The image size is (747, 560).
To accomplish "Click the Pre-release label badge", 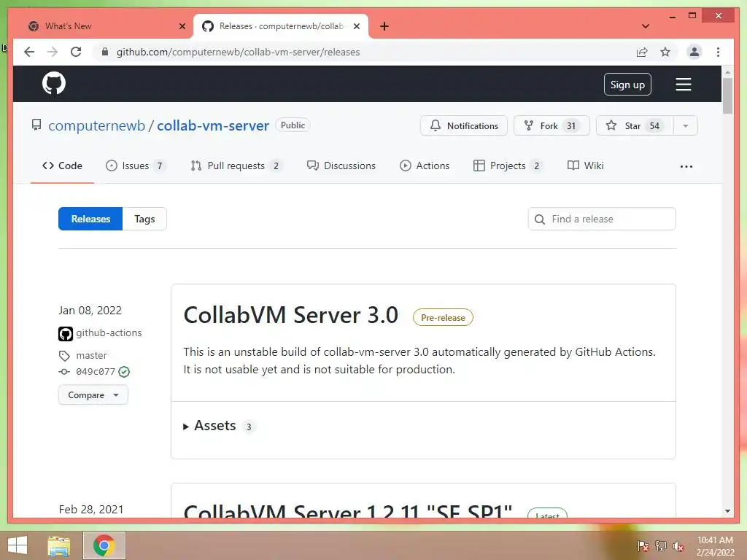I will coord(443,318).
